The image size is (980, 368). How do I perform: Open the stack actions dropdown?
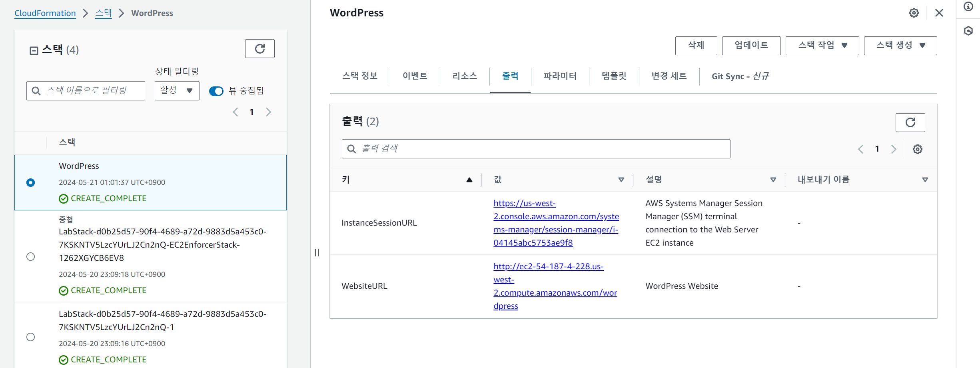pos(822,46)
